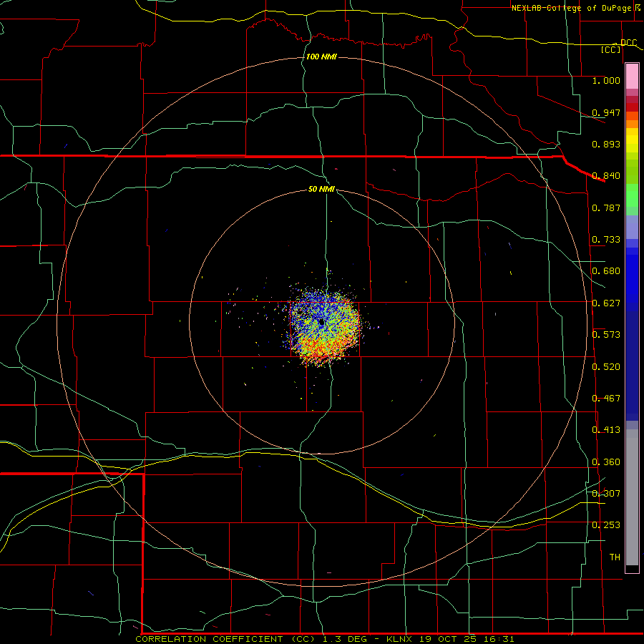Screen dimensions: 644x644
Task: Click the 0.840 color scale value
Action: (x=606, y=176)
